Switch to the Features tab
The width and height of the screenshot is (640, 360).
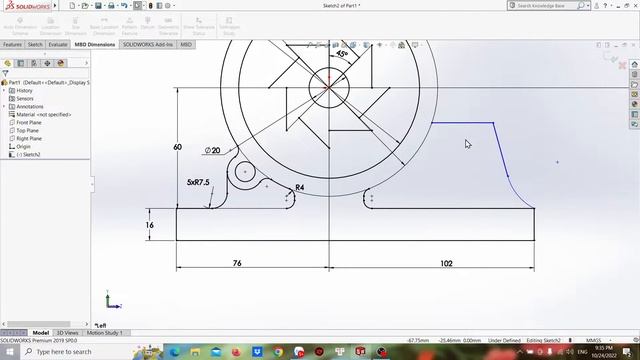click(12, 44)
